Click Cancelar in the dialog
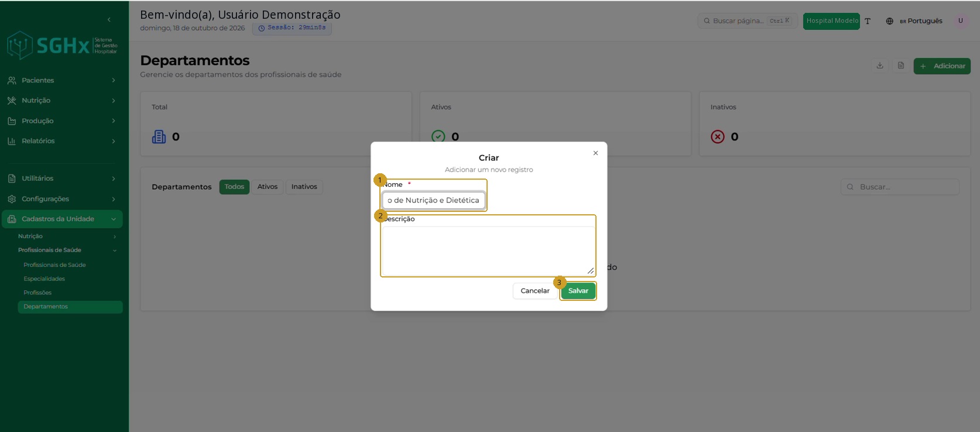980x432 pixels. pos(535,291)
